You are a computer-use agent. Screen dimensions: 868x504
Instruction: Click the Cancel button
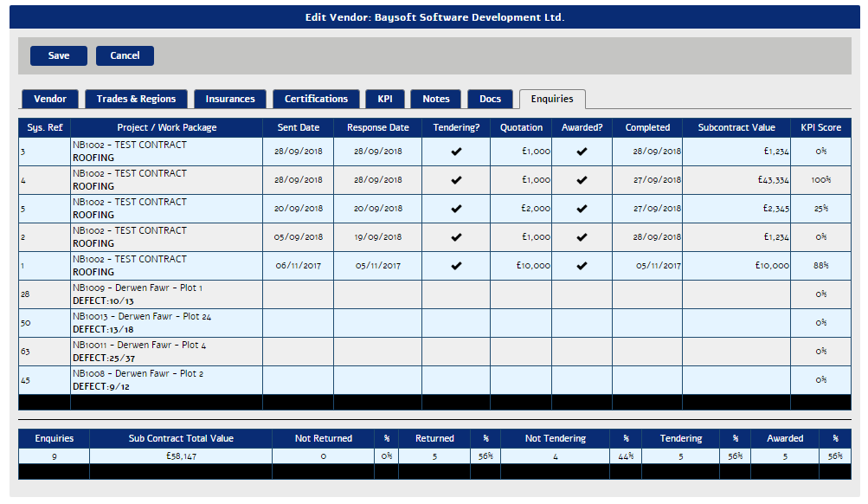pos(125,55)
